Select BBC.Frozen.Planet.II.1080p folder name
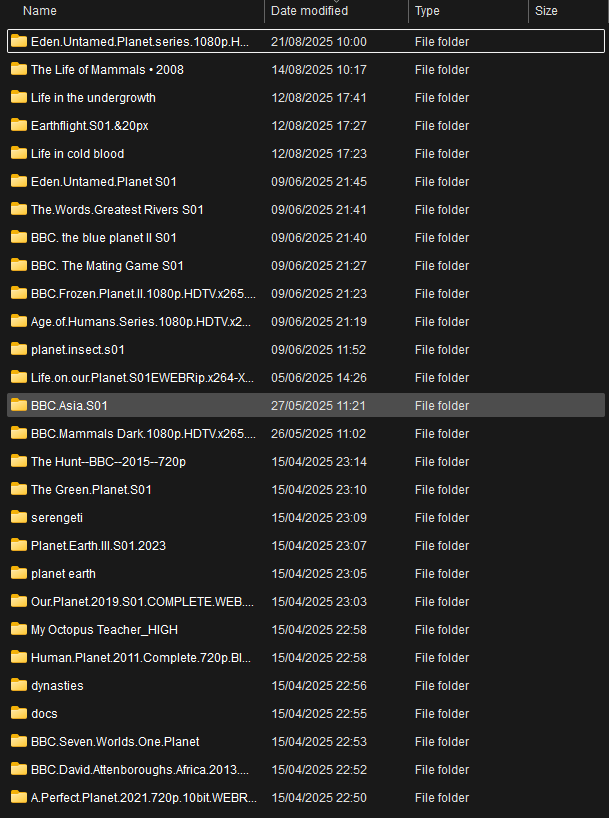 point(143,294)
